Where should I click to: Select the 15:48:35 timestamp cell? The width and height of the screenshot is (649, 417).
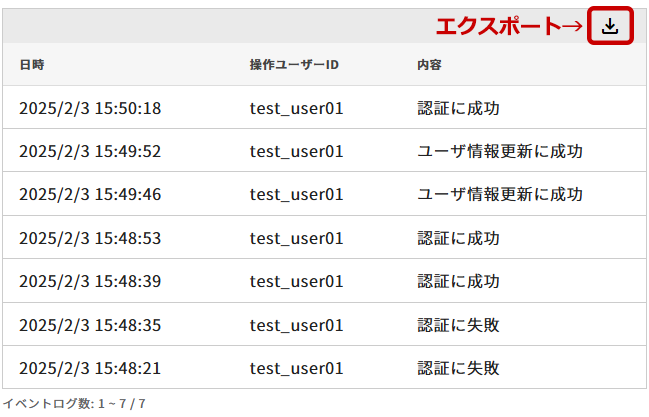(x=90, y=324)
